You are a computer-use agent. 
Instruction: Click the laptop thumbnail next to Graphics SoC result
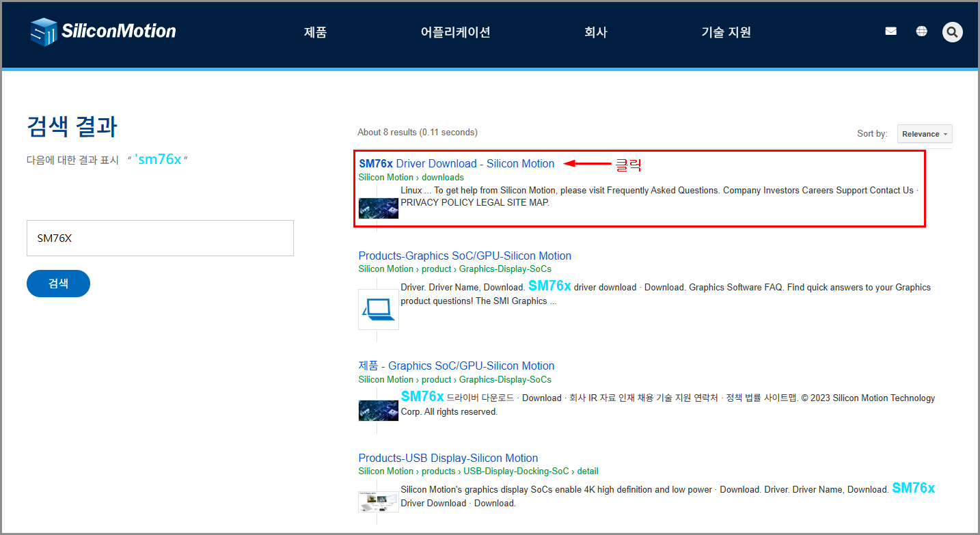pos(378,309)
